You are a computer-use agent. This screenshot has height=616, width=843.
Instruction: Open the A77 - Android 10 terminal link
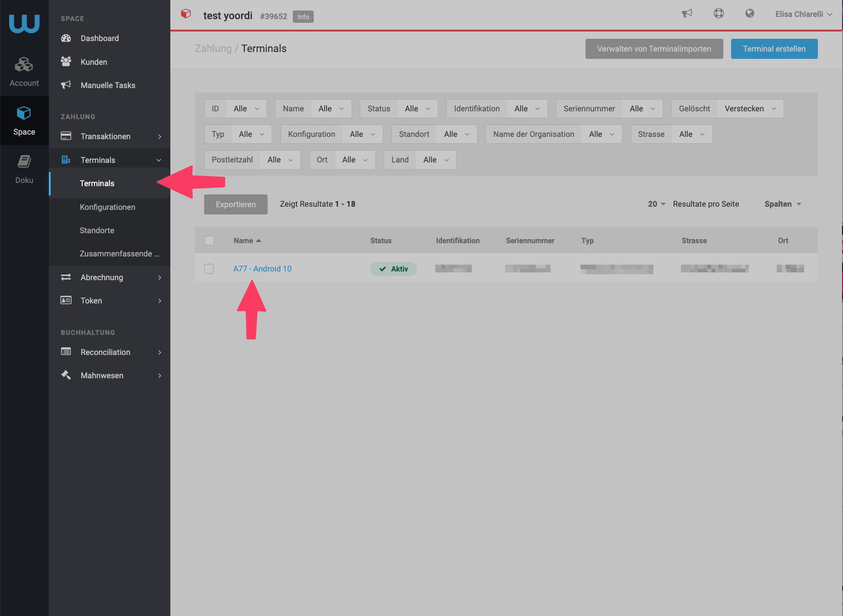(262, 269)
